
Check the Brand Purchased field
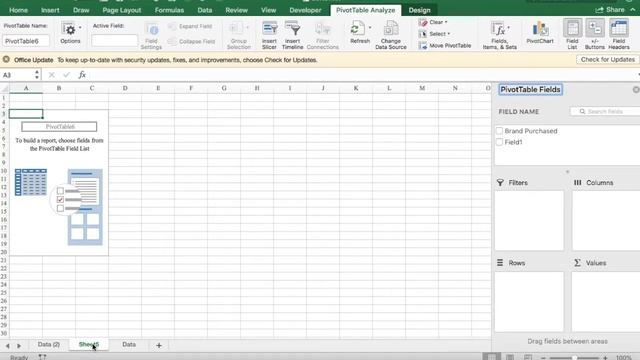[500, 131]
